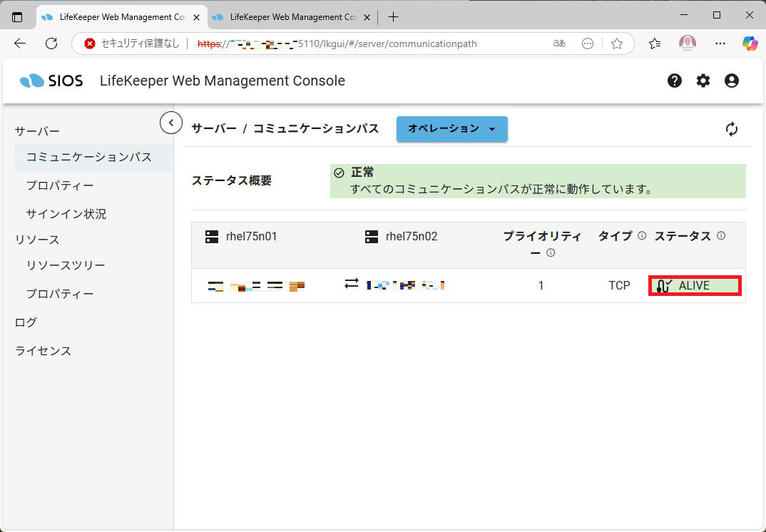Click the サーバー breadcrumb link
766x532 pixels.
click(x=214, y=128)
